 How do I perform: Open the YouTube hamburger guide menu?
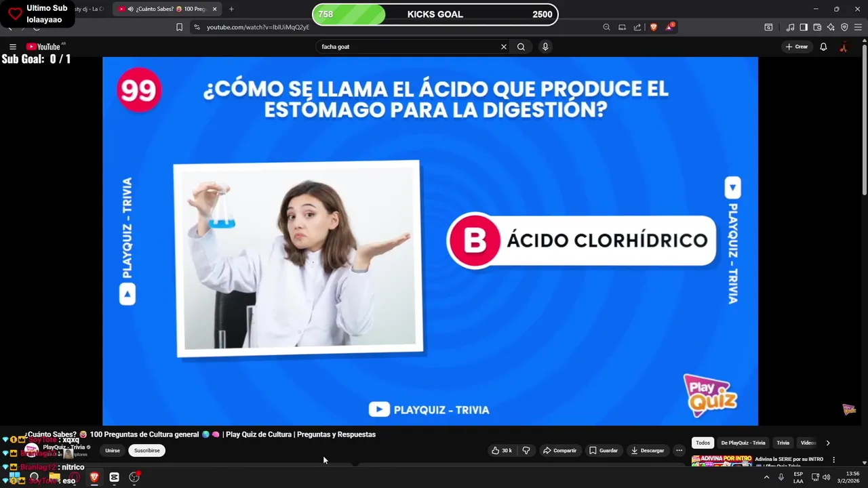click(12, 47)
